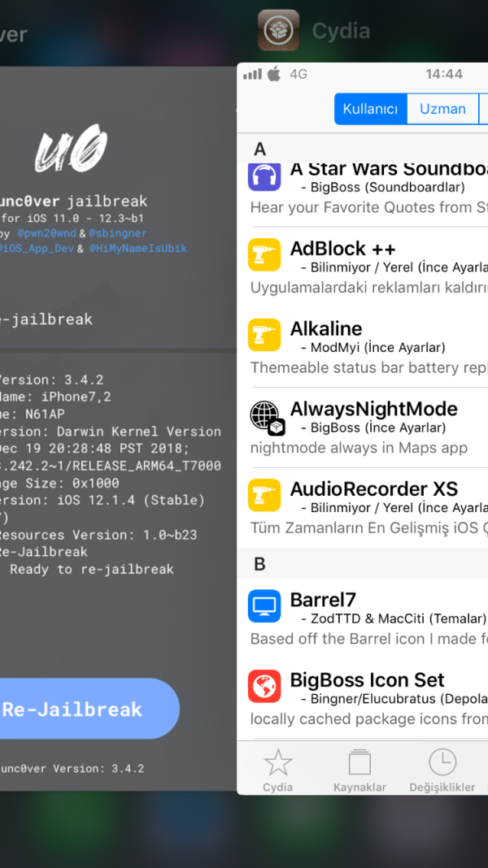The height and width of the screenshot is (868, 488).
Task: Tap the Alkaline package drill icon
Action: pos(264,335)
